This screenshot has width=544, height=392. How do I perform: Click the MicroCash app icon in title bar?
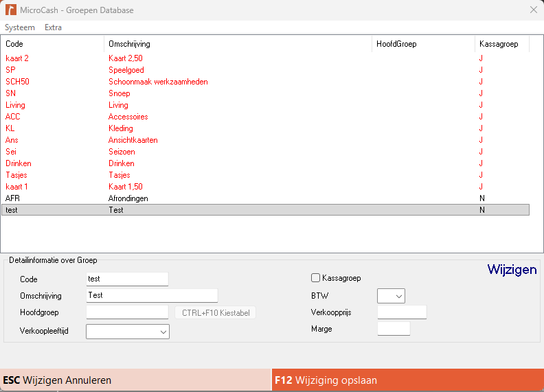click(x=11, y=10)
